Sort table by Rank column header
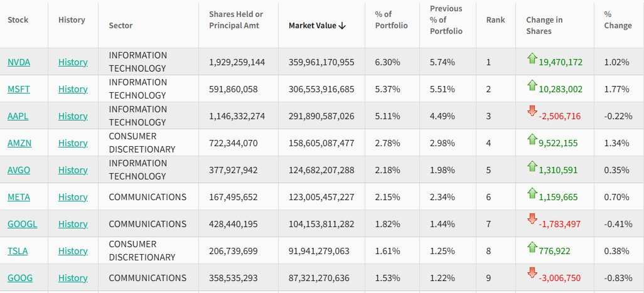This screenshot has width=644, height=293. [495, 20]
